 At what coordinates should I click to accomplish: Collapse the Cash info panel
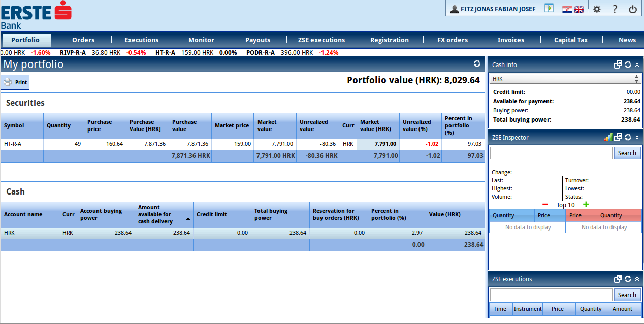pos(637,64)
